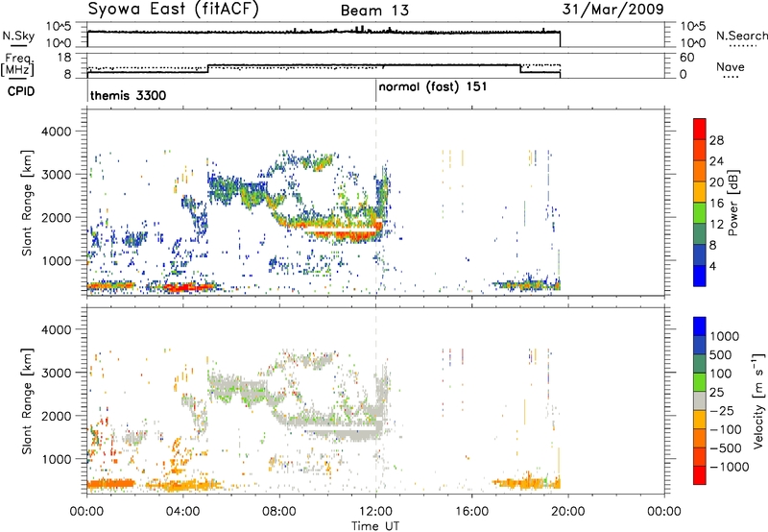Click the 'CPID' row label
Image resolution: width=768 pixels, height=532 pixels.
pos(21,91)
